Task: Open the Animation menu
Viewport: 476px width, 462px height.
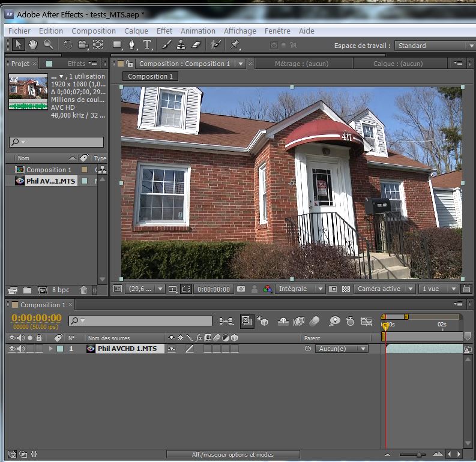Action: pos(197,31)
